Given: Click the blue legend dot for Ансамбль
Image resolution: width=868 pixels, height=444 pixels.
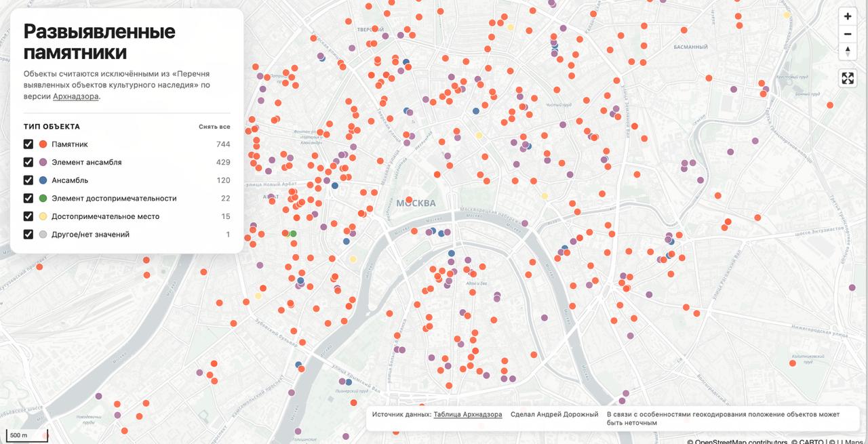Looking at the screenshot, I should [x=43, y=180].
